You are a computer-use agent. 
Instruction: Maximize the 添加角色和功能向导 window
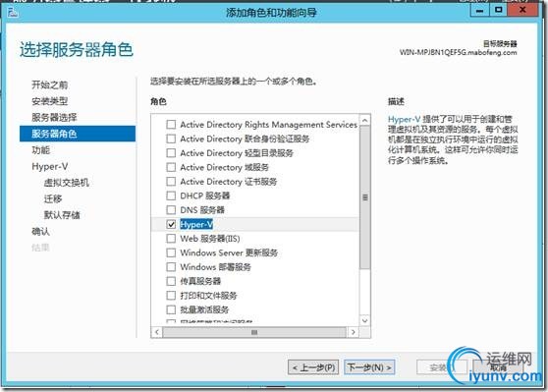click(x=498, y=11)
